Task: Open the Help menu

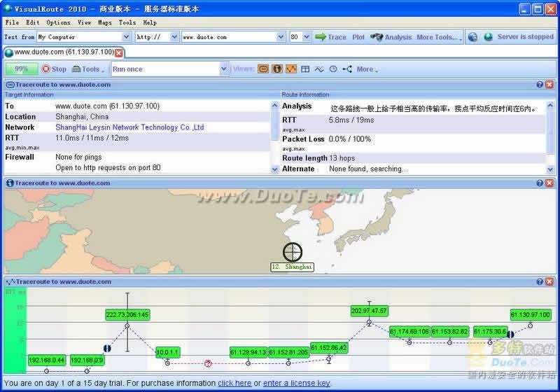Action: 150,22
